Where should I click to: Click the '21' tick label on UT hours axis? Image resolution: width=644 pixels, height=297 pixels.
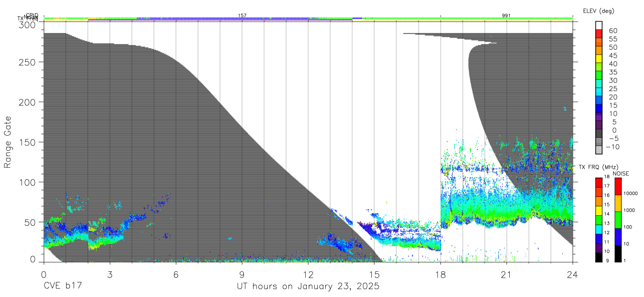(x=506, y=274)
